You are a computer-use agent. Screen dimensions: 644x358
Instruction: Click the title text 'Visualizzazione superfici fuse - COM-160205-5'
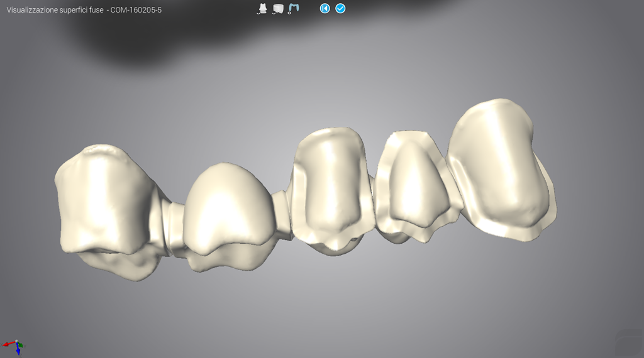[84, 10]
